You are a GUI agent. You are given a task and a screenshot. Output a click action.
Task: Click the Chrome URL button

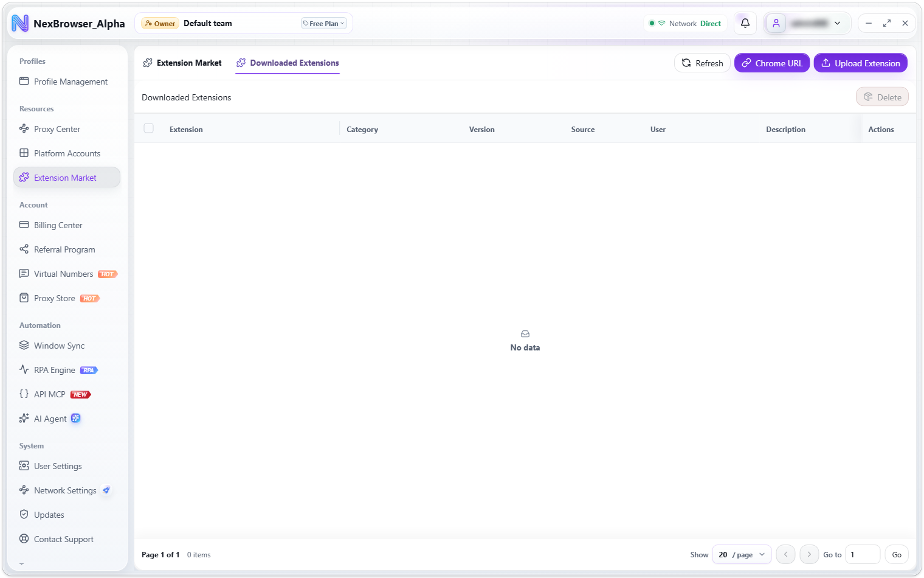click(x=772, y=63)
